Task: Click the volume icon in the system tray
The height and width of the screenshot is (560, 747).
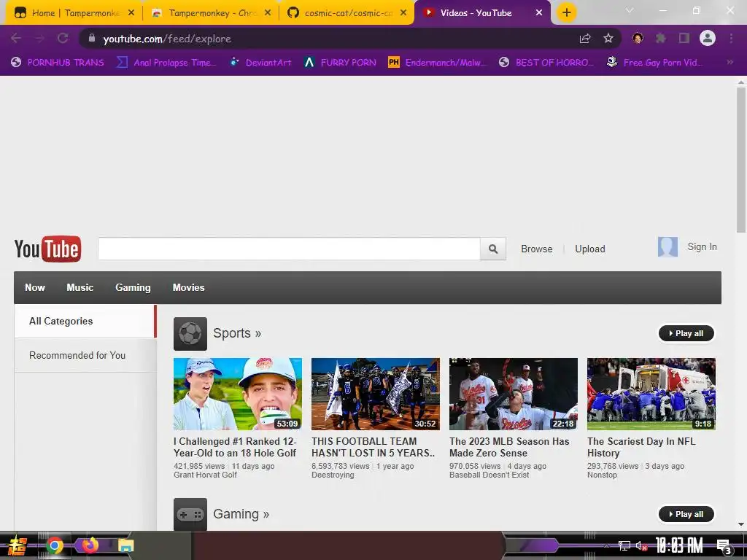Action: 641,545
